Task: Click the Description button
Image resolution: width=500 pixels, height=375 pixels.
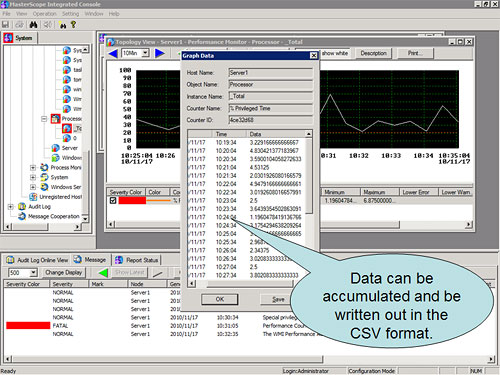Action: [x=373, y=53]
